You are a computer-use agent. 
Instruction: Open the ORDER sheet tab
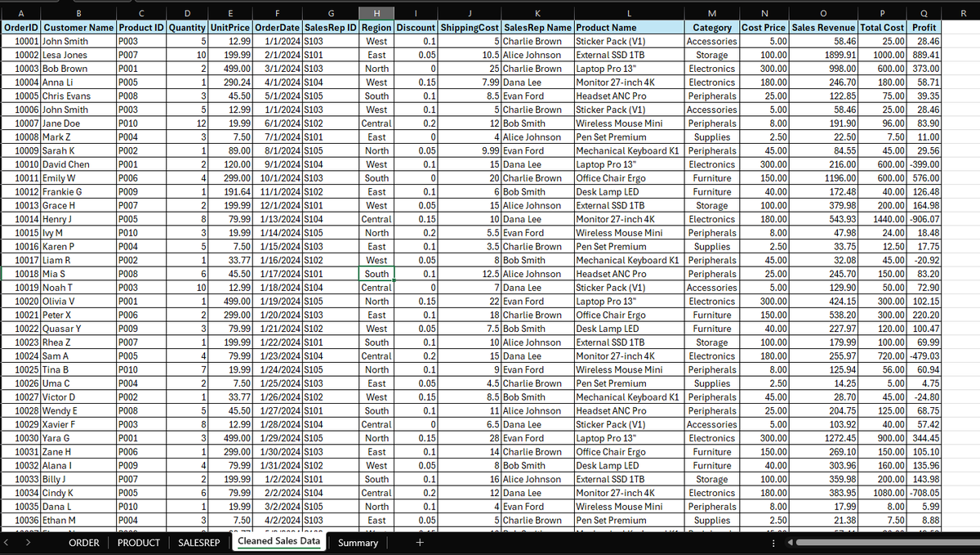point(83,543)
